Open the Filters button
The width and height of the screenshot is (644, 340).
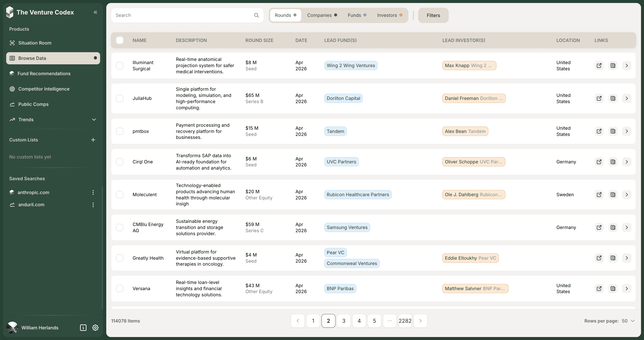433,15
